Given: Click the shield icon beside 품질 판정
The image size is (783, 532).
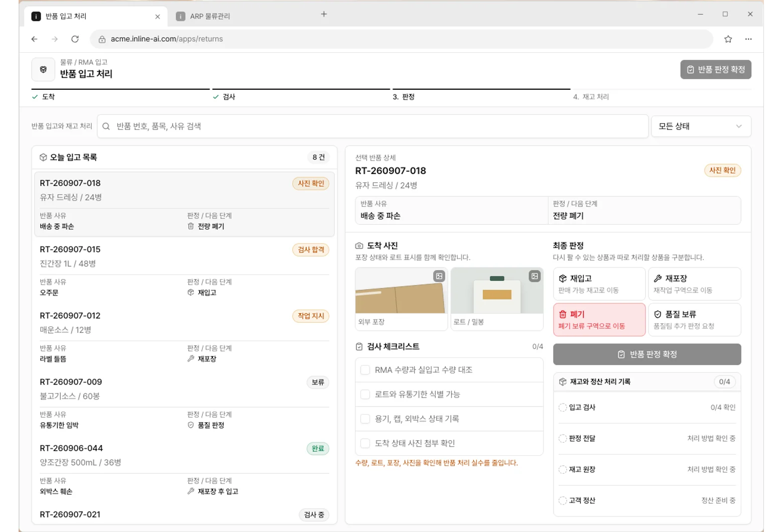Looking at the screenshot, I should [191, 425].
